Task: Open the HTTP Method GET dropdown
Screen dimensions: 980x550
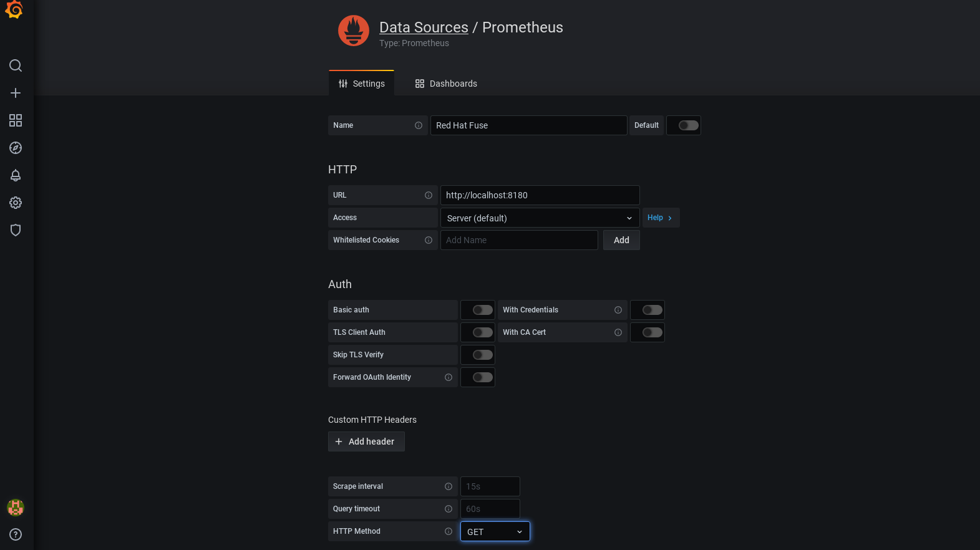Action: point(495,531)
